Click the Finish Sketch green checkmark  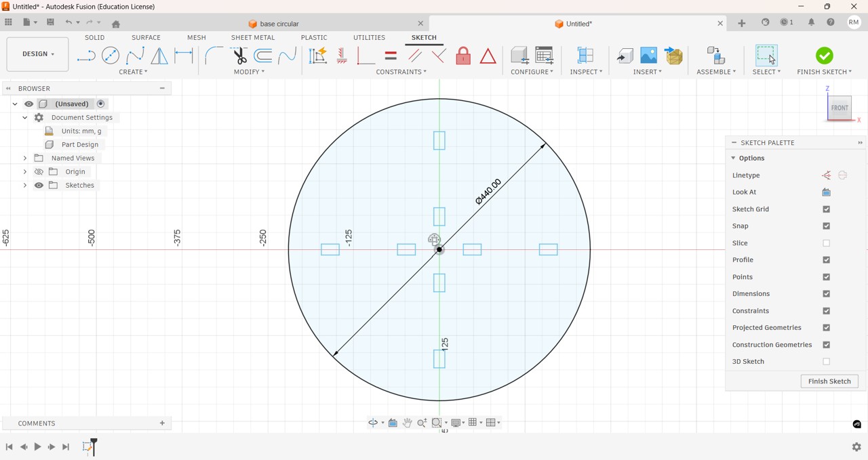[825, 56]
